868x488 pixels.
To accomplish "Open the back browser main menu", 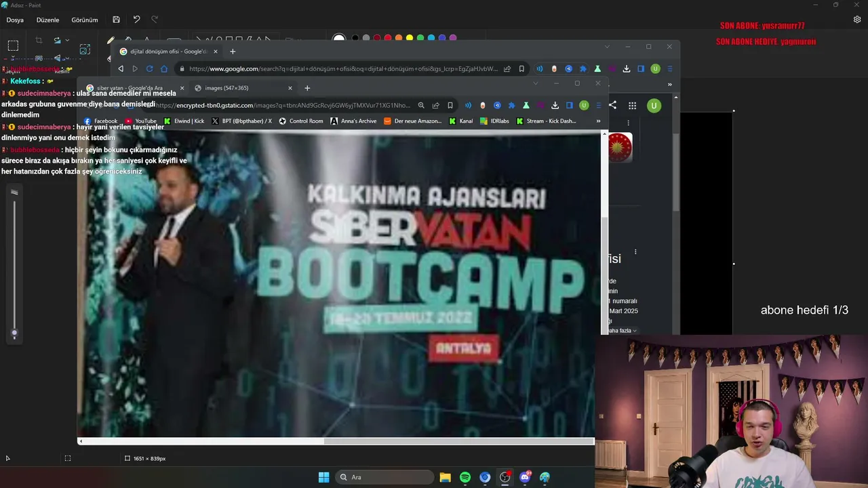I will [x=670, y=68].
